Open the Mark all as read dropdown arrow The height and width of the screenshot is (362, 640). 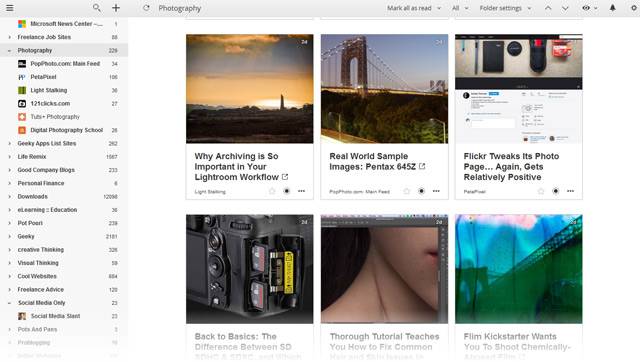(x=439, y=8)
